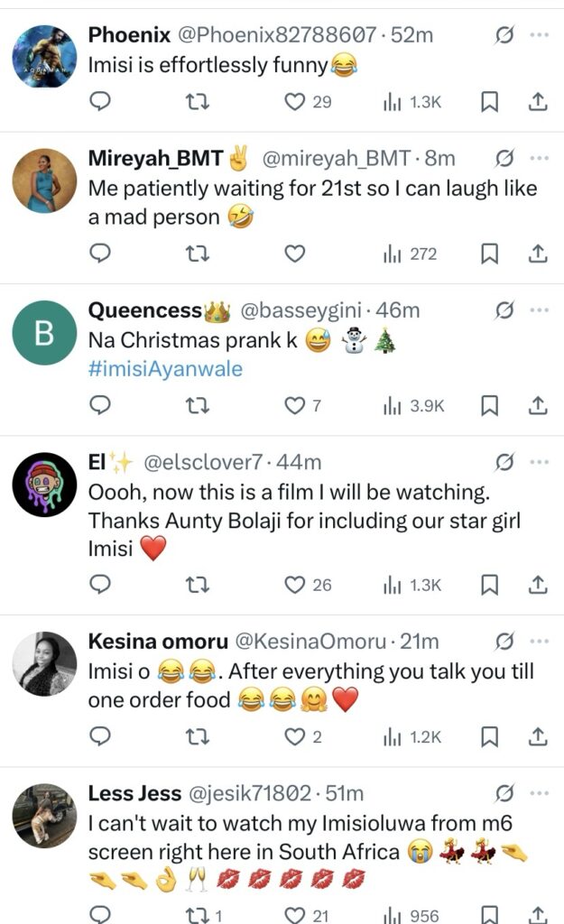
Task: Bookmark Phoenix's tweet
Action: tap(489, 102)
